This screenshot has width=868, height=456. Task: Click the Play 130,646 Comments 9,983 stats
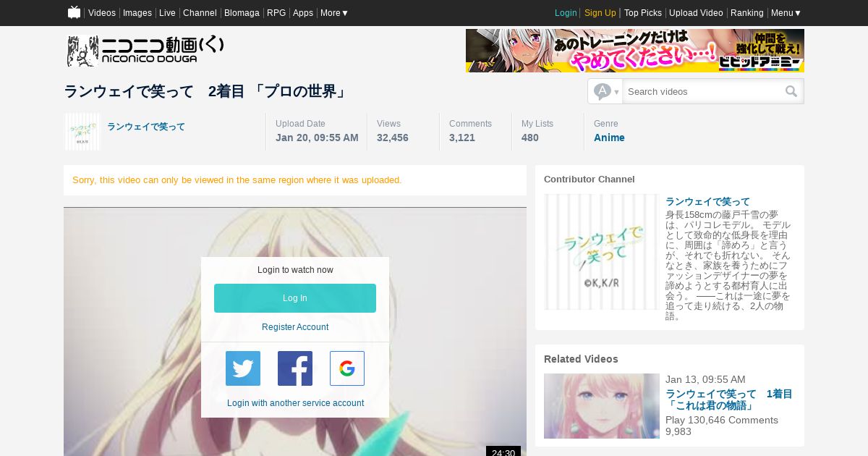point(722,426)
